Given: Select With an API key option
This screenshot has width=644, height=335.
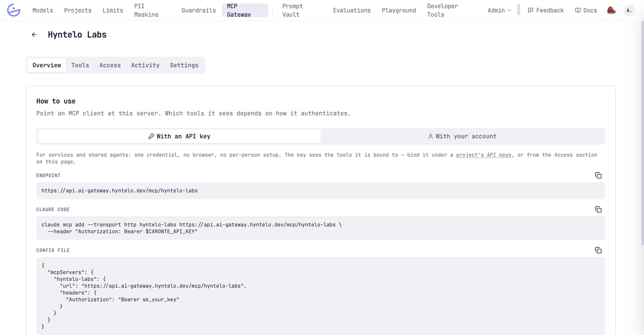Looking at the screenshot, I should 179,136.
